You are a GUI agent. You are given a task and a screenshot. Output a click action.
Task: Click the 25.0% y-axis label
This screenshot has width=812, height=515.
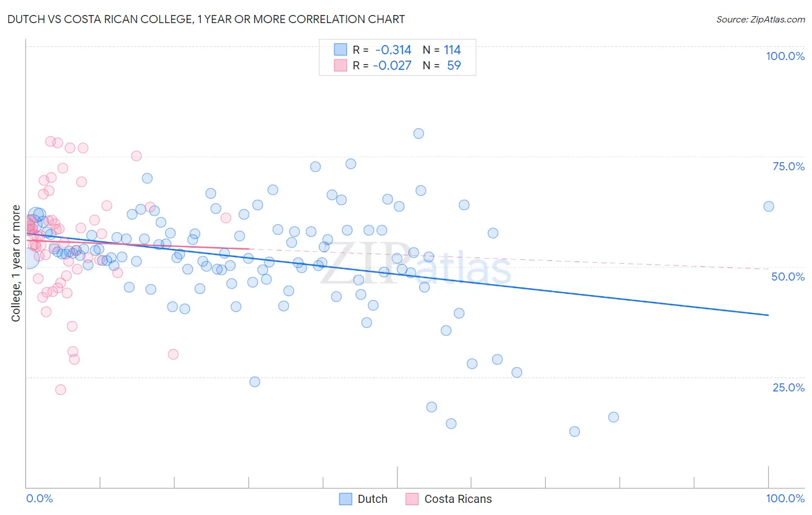(x=788, y=387)
